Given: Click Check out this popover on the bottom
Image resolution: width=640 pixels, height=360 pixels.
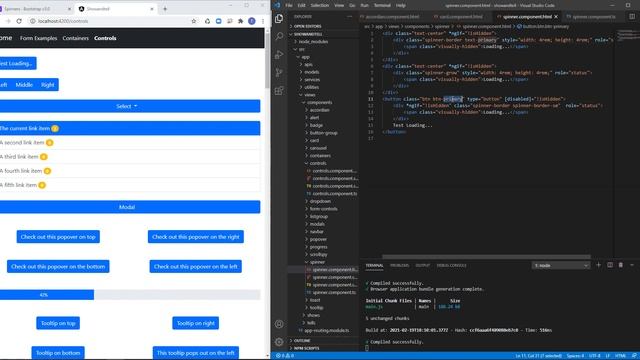Looking at the screenshot, I should [x=58, y=267].
